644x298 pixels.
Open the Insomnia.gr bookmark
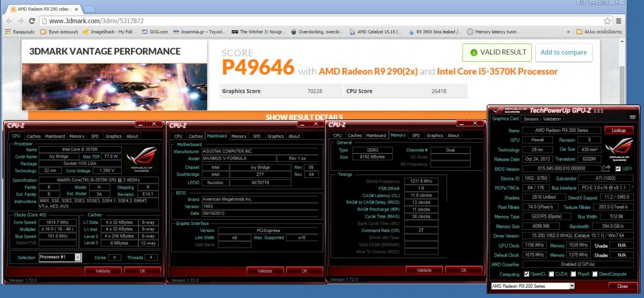[x=200, y=32]
